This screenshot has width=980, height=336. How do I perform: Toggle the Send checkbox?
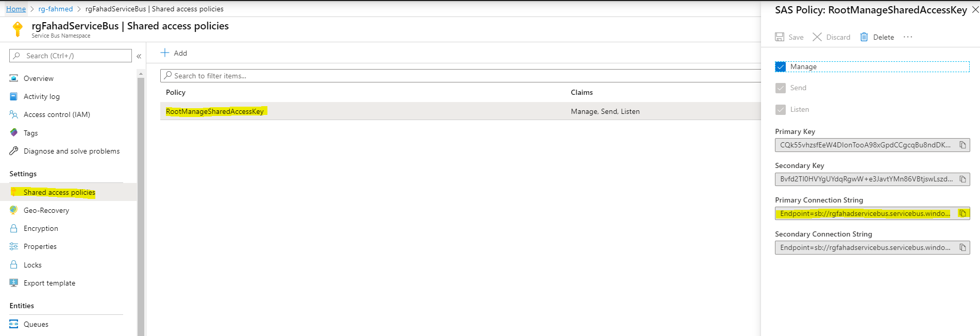pyautogui.click(x=781, y=88)
